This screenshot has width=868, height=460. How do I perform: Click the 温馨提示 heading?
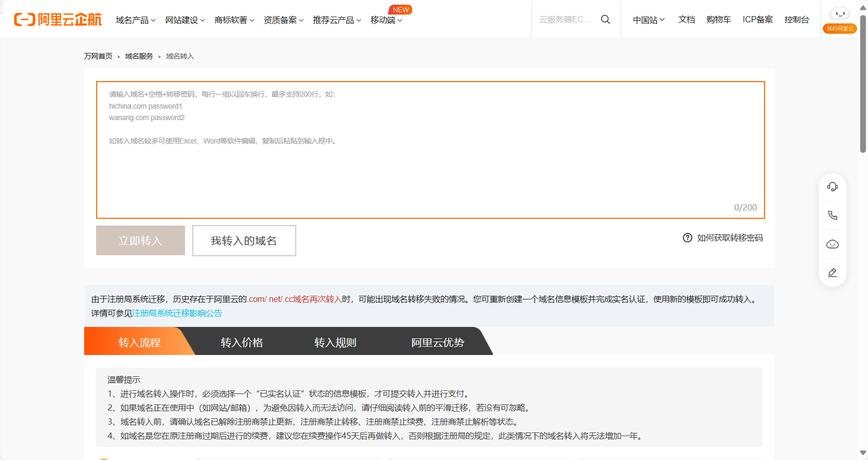click(124, 379)
